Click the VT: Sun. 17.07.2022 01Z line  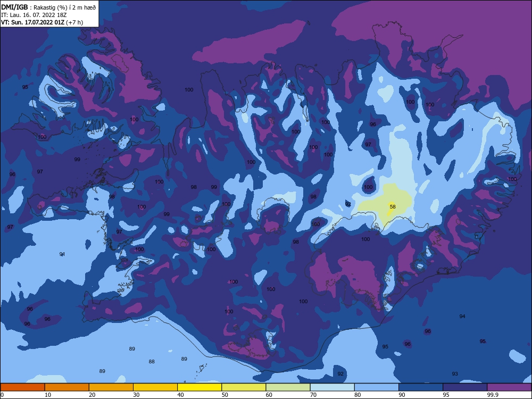42,22
